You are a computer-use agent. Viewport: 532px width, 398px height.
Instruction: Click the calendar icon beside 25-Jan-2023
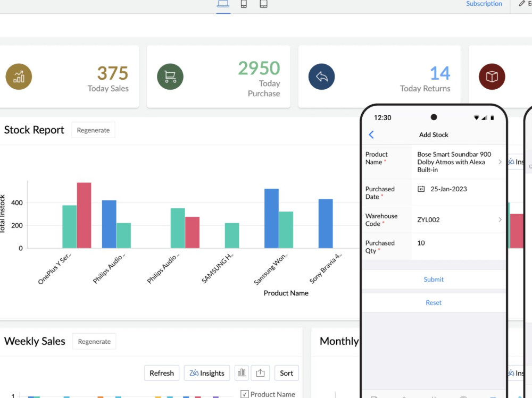[x=421, y=189]
